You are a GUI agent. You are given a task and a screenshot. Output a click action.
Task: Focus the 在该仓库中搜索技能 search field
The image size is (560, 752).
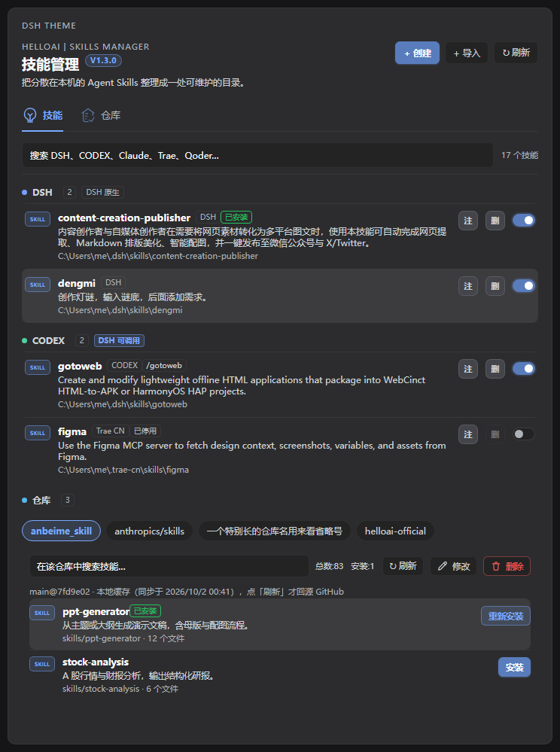pos(169,566)
